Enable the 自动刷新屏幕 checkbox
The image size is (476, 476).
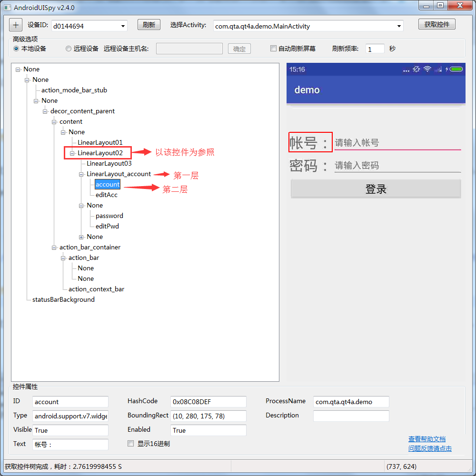pyautogui.click(x=273, y=48)
